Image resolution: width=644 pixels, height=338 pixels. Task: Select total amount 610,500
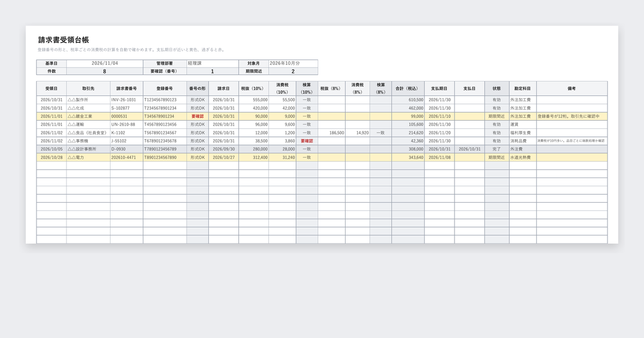pyautogui.click(x=408, y=100)
